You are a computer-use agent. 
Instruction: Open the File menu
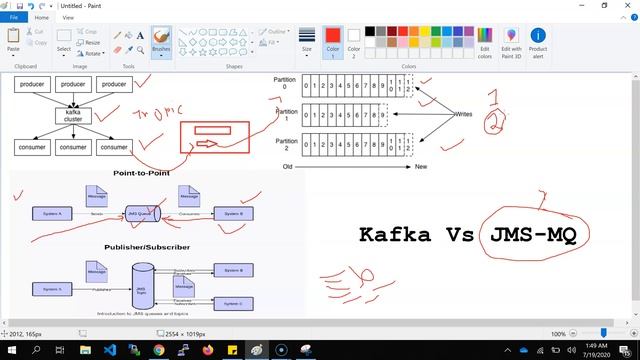[x=14, y=18]
